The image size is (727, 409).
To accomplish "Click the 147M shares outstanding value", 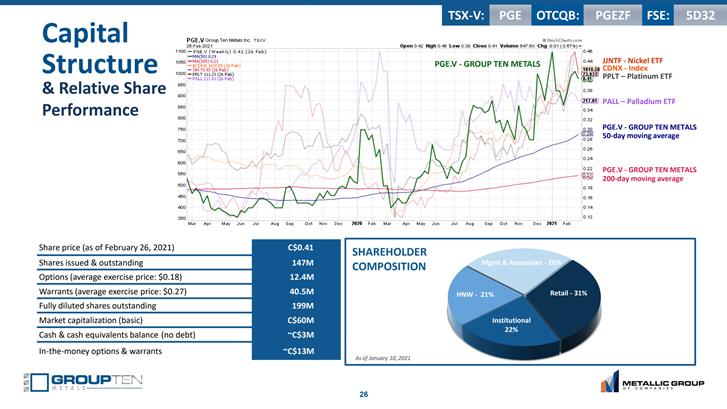I will pos(303,262).
